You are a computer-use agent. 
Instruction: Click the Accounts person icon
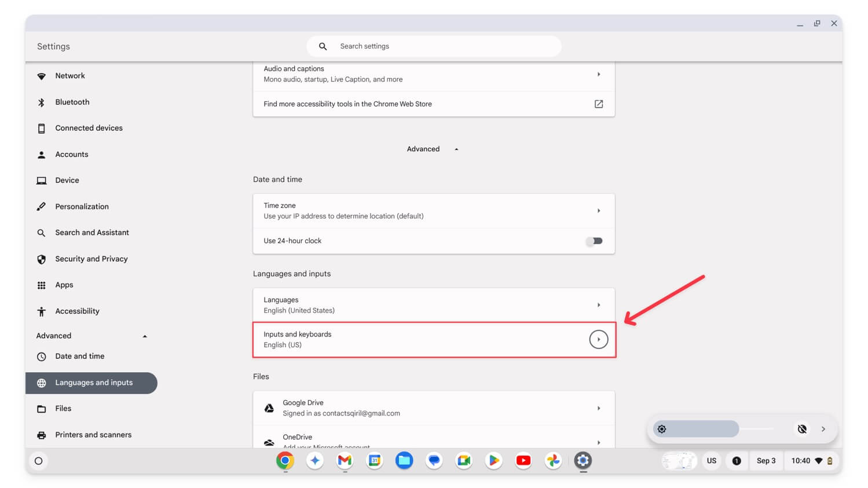pyautogui.click(x=41, y=154)
